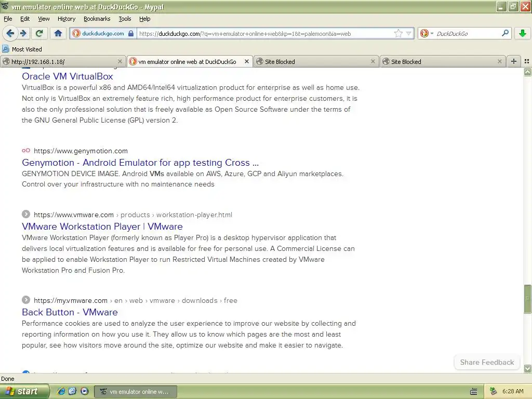Click the padlock security icon

[131, 34]
